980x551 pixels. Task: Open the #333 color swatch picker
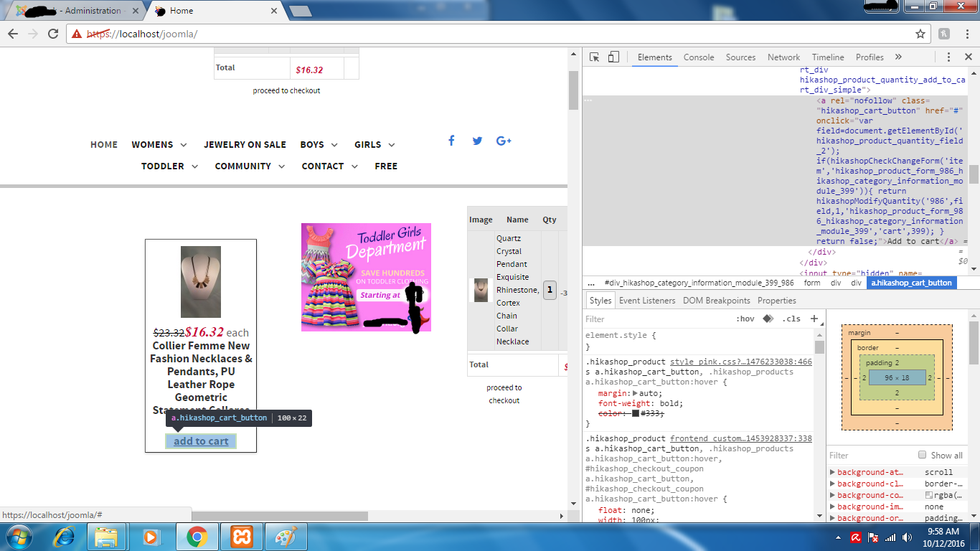(636, 413)
